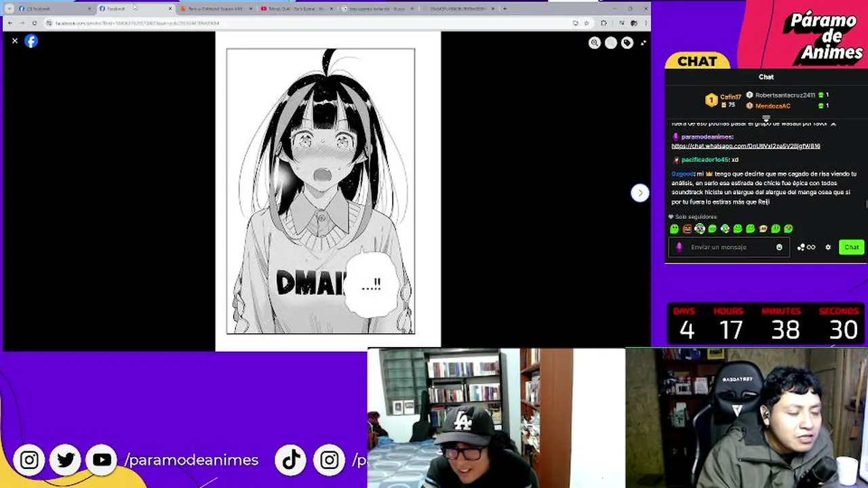
Task: Click the manga image in viewer
Action: [x=328, y=190]
